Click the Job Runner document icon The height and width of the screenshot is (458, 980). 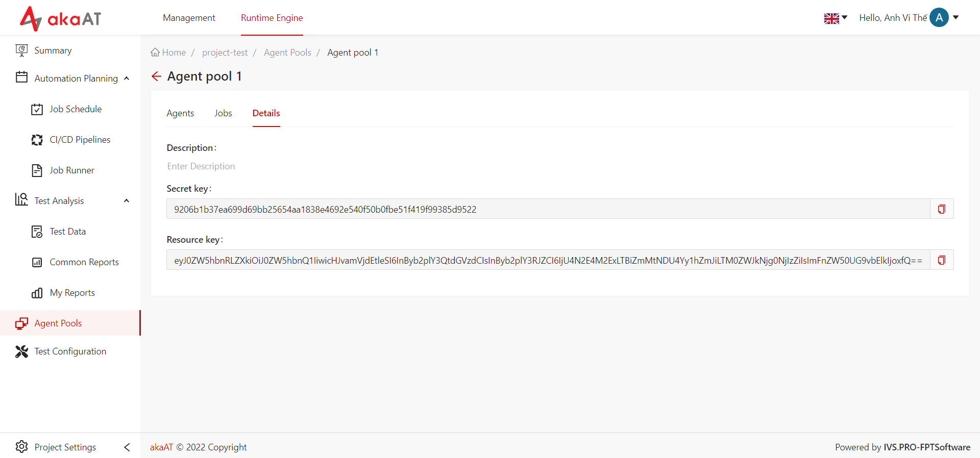[x=37, y=170]
